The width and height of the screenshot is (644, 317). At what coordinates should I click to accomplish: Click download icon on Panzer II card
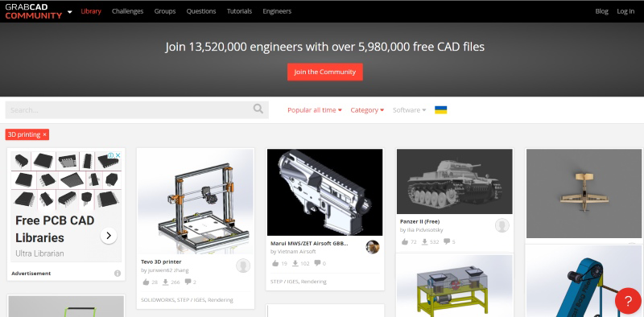click(425, 242)
